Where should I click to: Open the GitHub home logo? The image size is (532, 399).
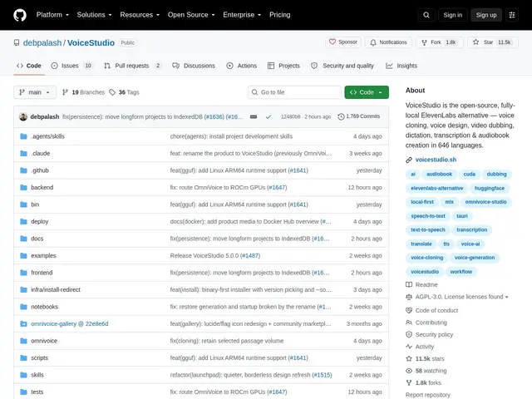point(20,15)
